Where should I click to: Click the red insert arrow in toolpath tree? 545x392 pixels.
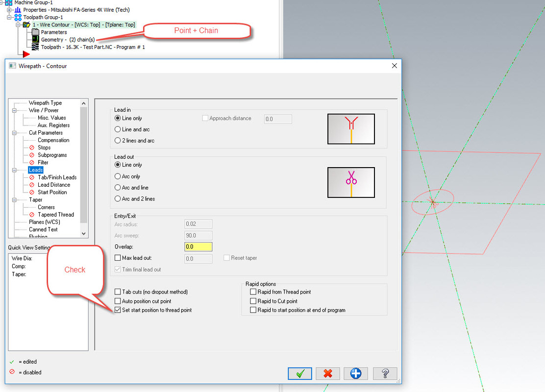[26, 54]
